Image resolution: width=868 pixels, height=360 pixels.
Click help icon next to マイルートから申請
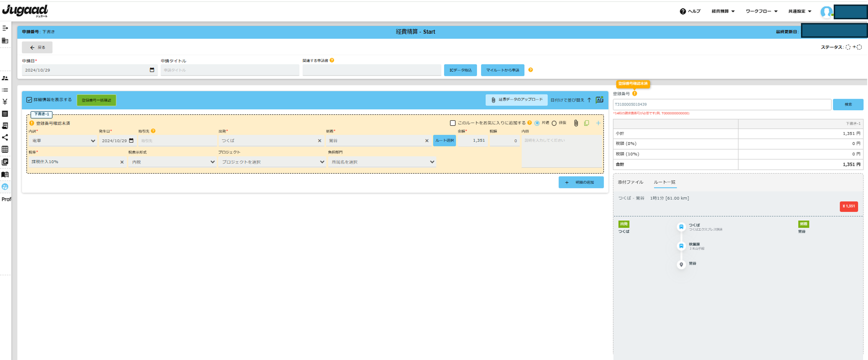pyautogui.click(x=531, y=70)
